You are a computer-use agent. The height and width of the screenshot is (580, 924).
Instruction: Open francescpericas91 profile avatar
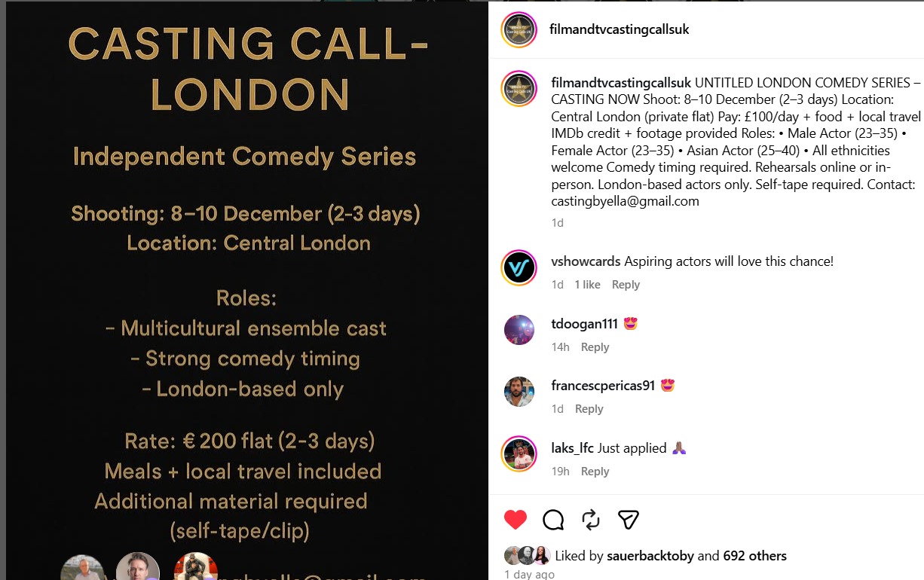point(519,392)
